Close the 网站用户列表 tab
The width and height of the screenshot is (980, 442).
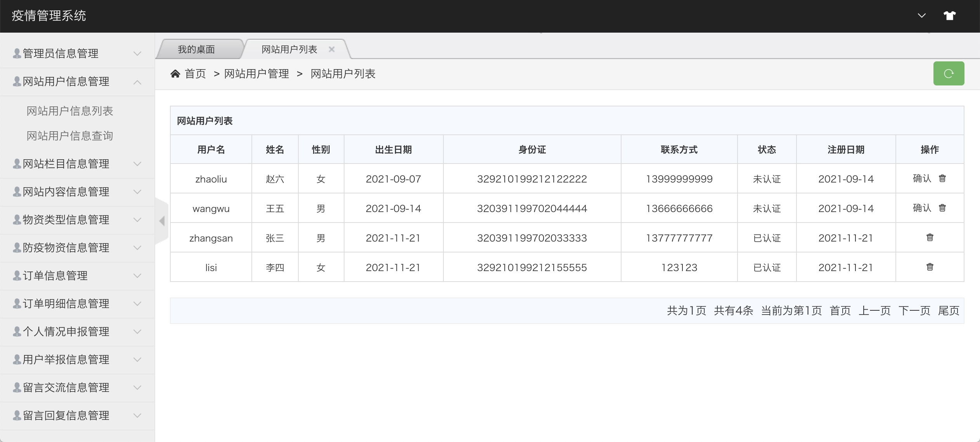tap(332, 49)
